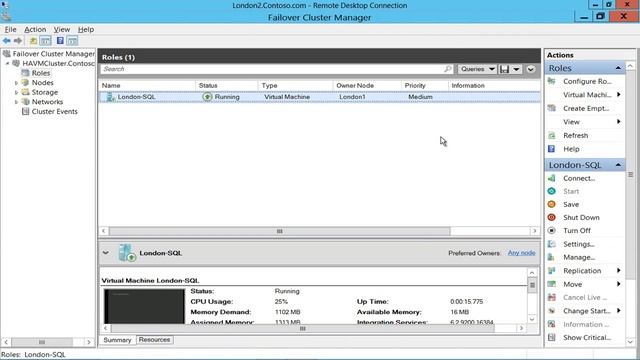Click Turn Off action
The height and width of the screenshot is (360, 640).
577,231
